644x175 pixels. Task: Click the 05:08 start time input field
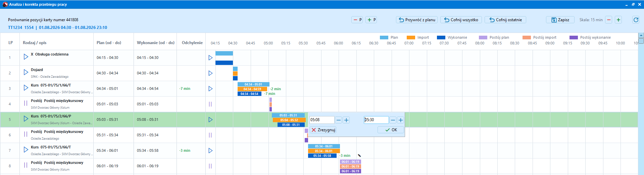[x=322, y=120]
